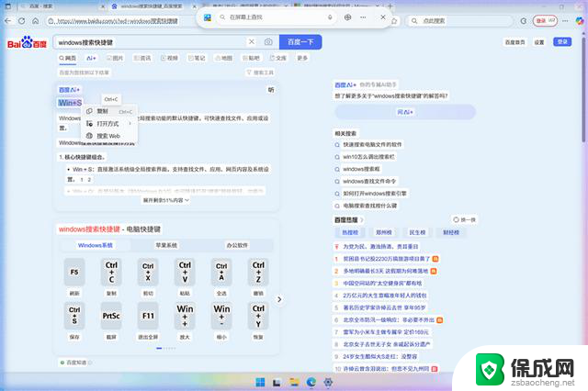Select the 资讯 search tab
This screenshot has height=391, width=588.
[x=142, y=58]
